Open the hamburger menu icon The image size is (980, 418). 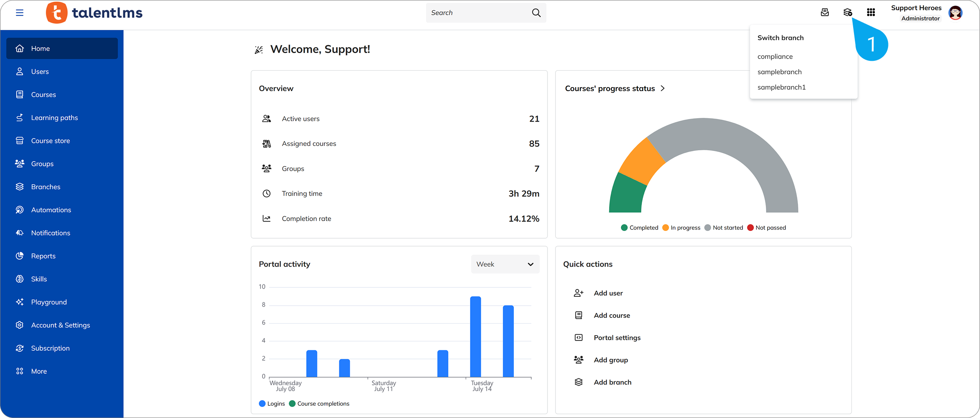(x=20, y=13)
